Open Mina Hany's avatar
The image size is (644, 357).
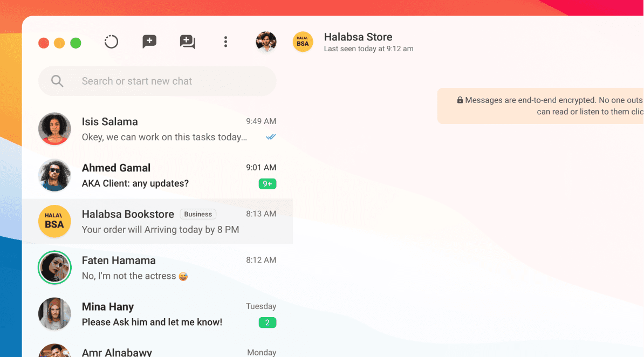coord(54,314)
